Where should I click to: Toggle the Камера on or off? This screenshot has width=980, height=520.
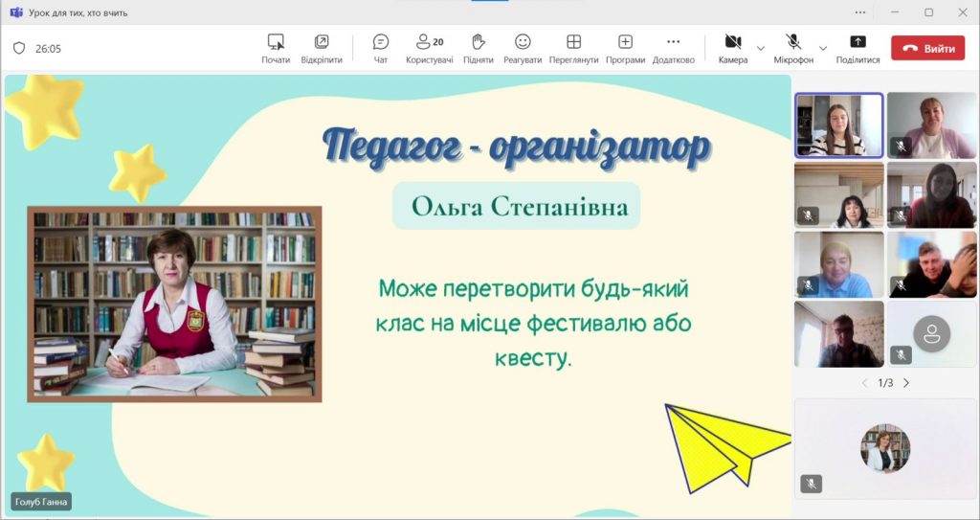point(733,43)
